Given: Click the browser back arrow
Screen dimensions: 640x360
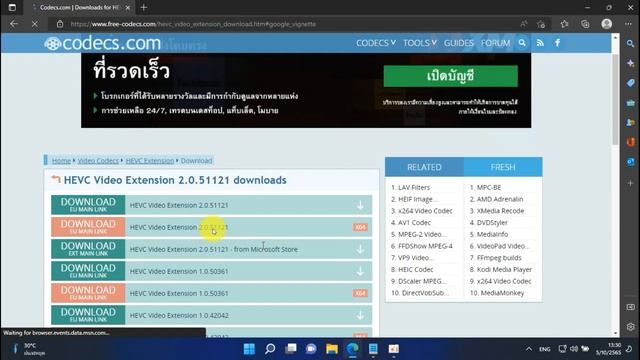Looking at the screenshot, I should tap(14, 24).
